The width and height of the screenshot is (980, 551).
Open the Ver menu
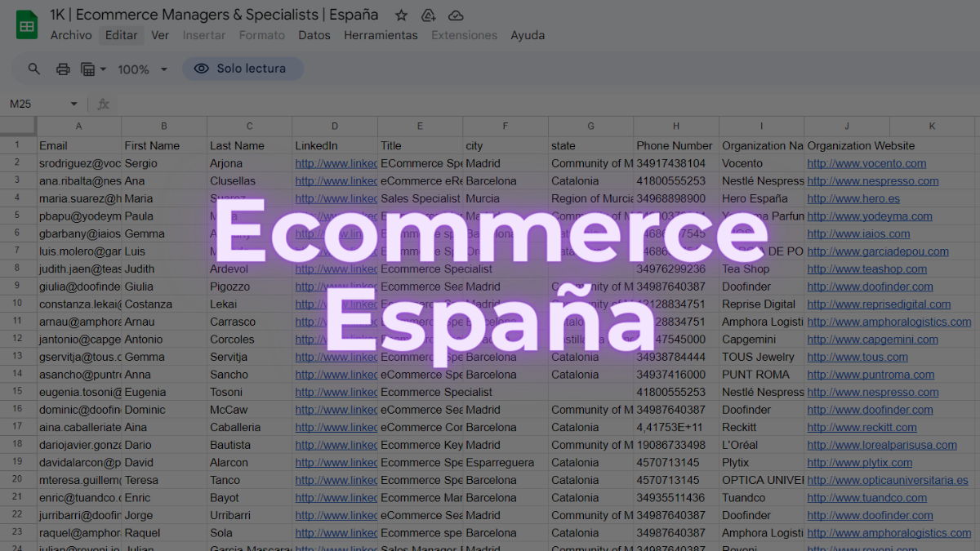[x=160, y=35]
